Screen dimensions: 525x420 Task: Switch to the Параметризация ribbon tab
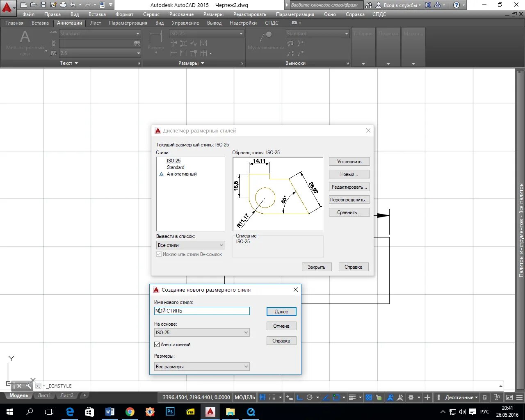coord(128,23)
